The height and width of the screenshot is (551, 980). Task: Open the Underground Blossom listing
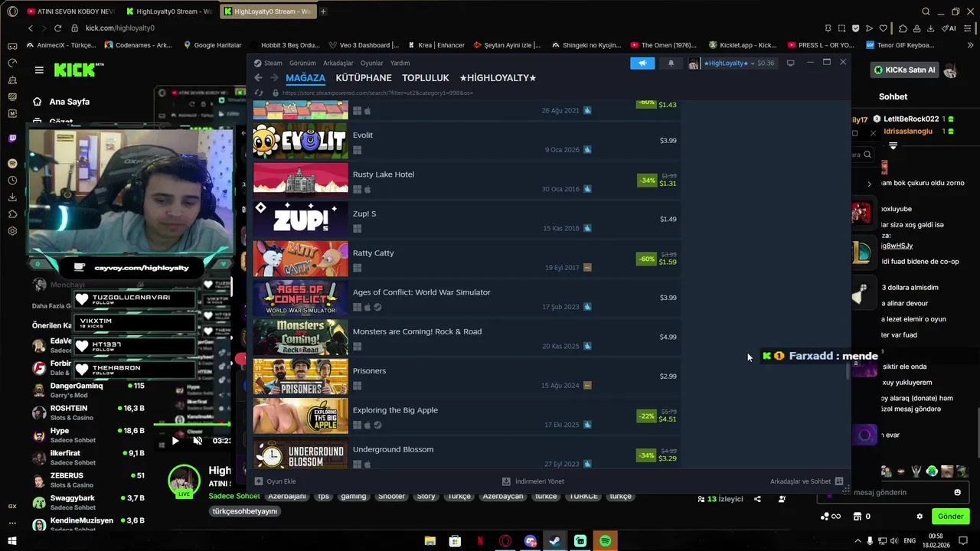click(x=465, y=455)
